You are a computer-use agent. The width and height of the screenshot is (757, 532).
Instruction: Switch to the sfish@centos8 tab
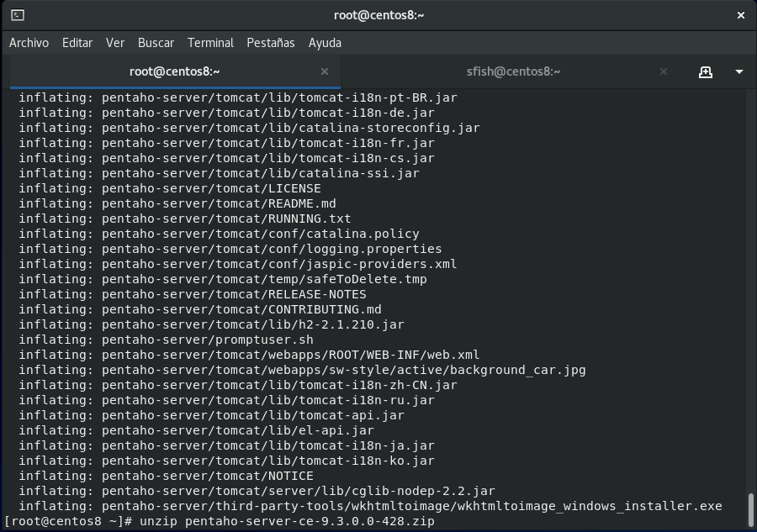click(513, 71)
